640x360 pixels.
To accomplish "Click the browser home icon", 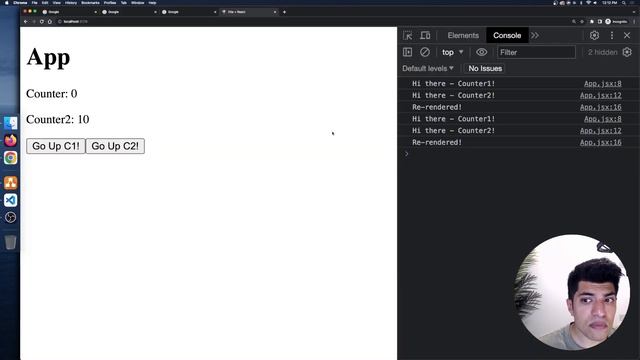I will point(50,22).
